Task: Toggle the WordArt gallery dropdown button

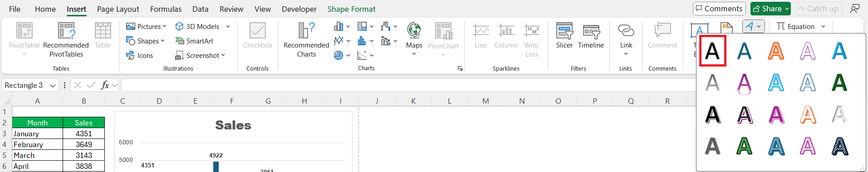Action: [754, 26]
